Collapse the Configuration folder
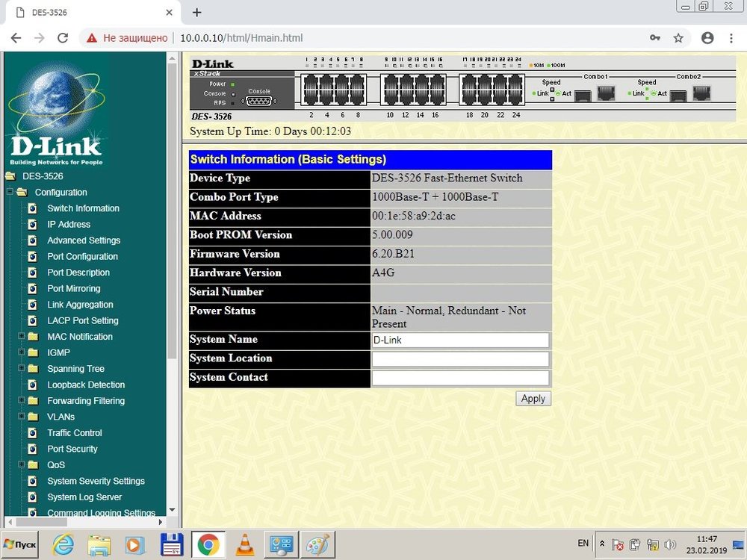Image resolution: width=747 pixels, height=560 pixels. (10, 193)
